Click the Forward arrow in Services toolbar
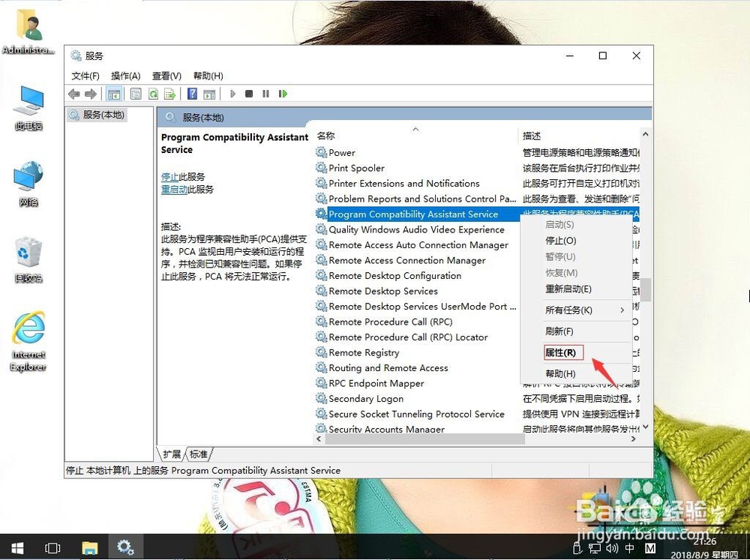The width and height of the screenshot is (750, 560). point(91,94)
